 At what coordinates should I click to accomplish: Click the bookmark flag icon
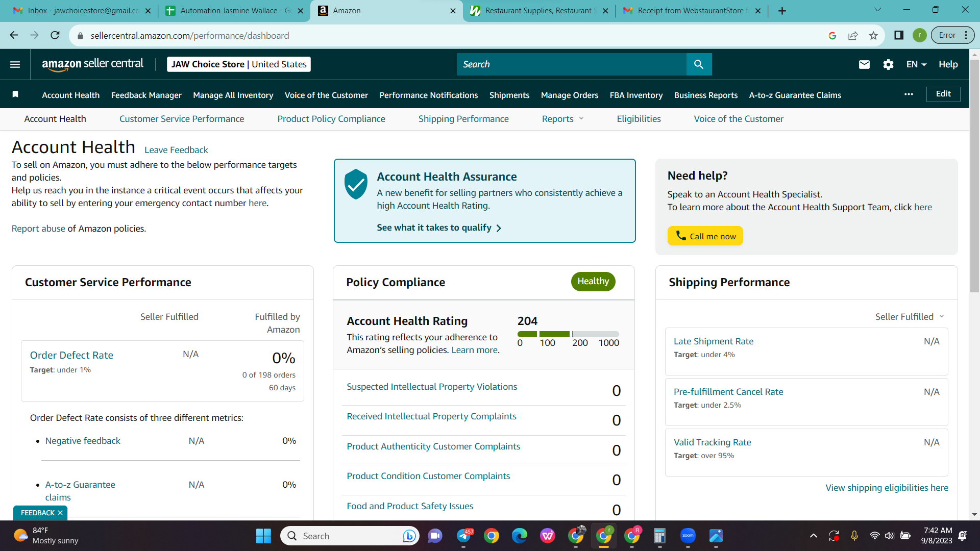(15, 94)
